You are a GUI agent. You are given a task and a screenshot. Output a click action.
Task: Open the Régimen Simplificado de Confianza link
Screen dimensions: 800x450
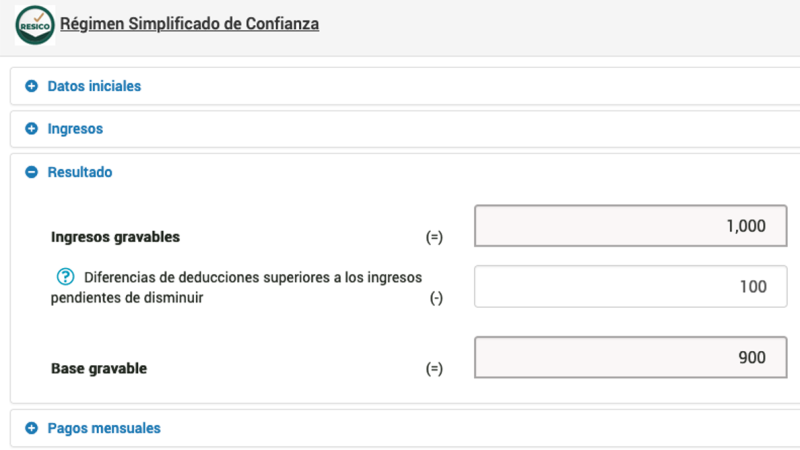tap(189, 24)
